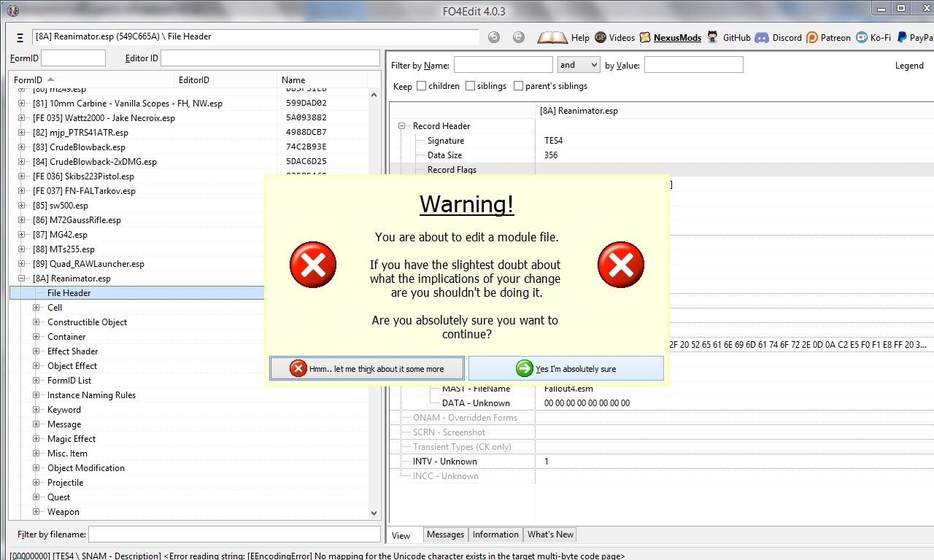The image size is (934, 560).
Task: Switch to the Messages tab
Action: [x=445, y=534]
